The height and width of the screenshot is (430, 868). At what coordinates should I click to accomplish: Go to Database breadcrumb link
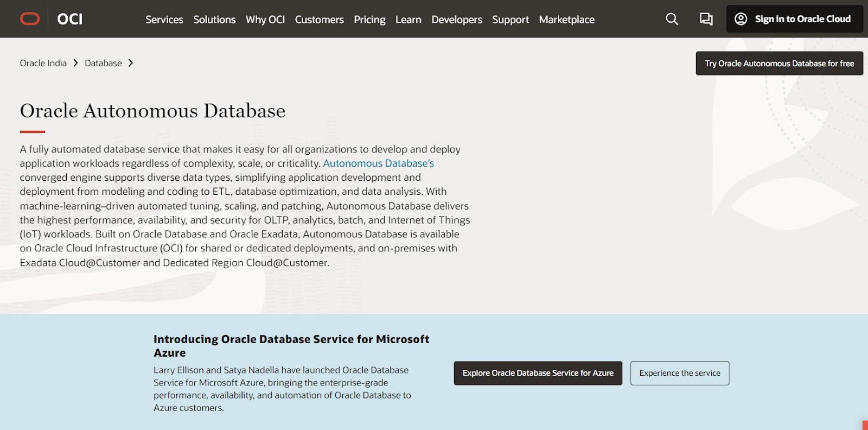(x=103, y=63)
